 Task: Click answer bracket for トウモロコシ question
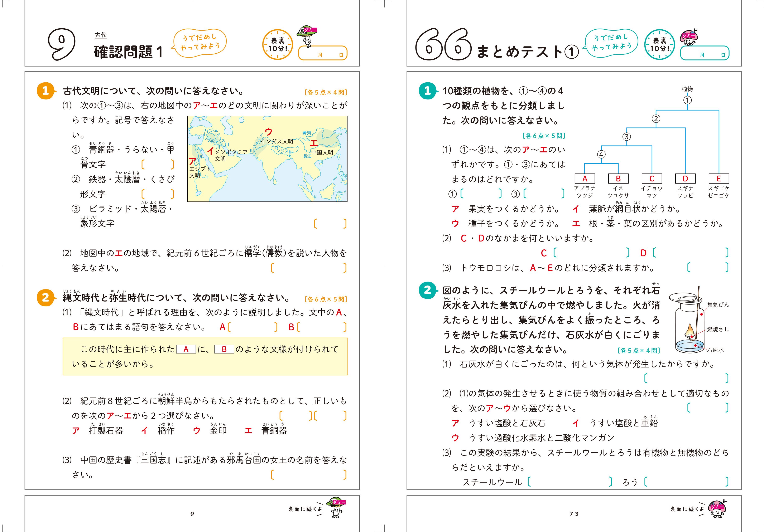point(708,267)
